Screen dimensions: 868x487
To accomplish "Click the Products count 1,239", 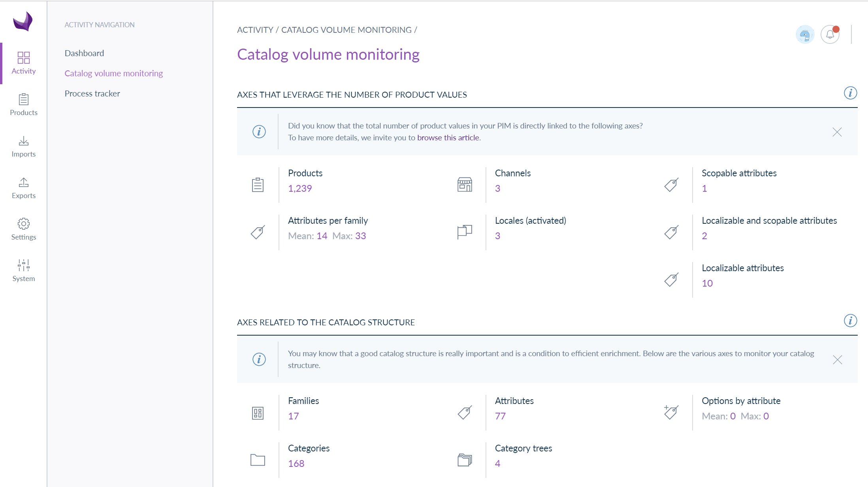I will click(x=300, y=189).
